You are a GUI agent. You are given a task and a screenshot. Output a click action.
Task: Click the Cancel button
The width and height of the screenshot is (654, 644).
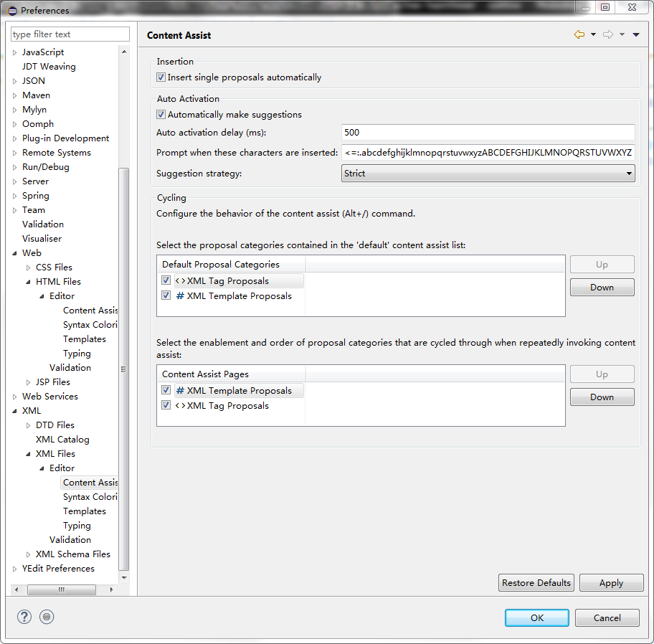[x=607, y=617]
